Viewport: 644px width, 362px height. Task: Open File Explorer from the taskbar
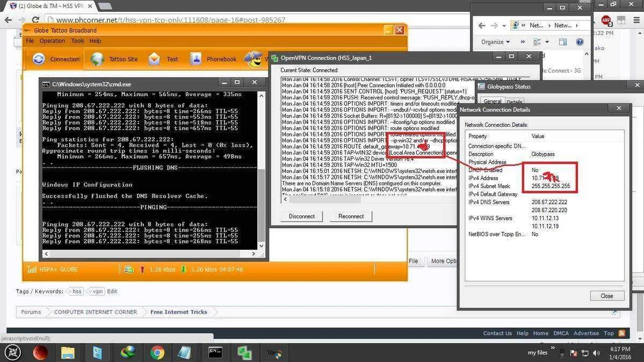pos(68,352)
